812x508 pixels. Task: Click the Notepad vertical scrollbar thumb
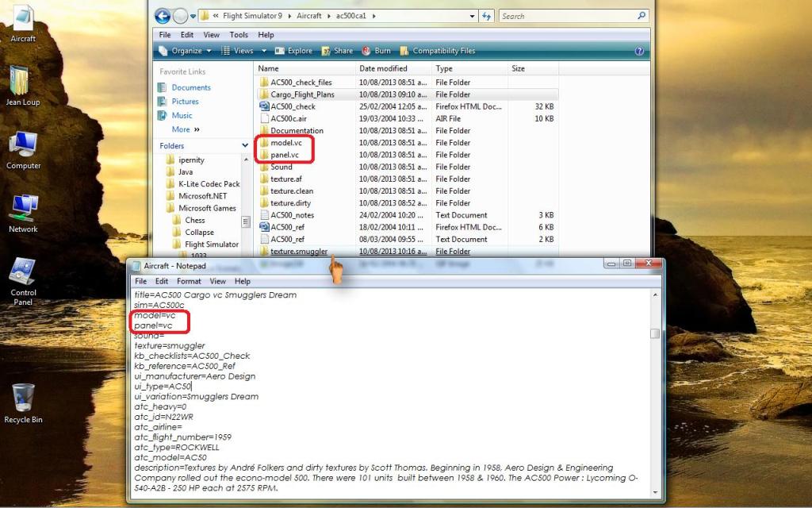(655, 333)
